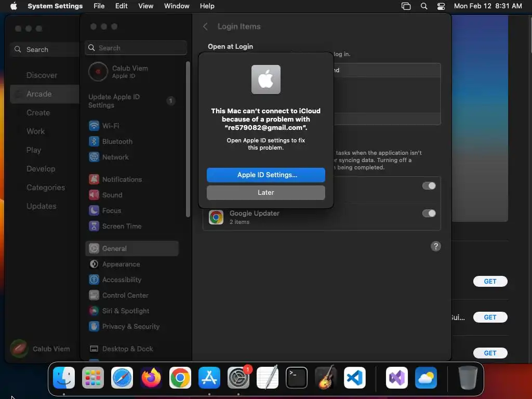
Task: Select Categories in App Store sidebar
Action: (45, 187)
